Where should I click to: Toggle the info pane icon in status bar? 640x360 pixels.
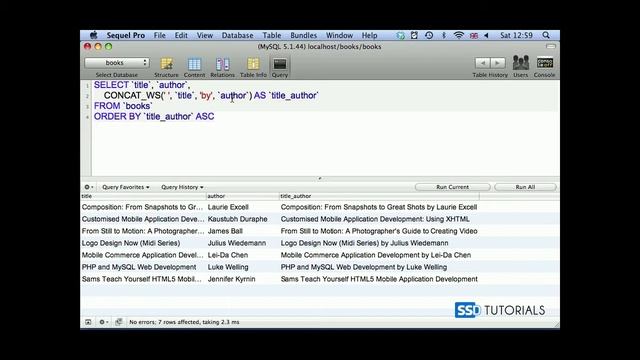pyautogui.click(x=88, y=322)
